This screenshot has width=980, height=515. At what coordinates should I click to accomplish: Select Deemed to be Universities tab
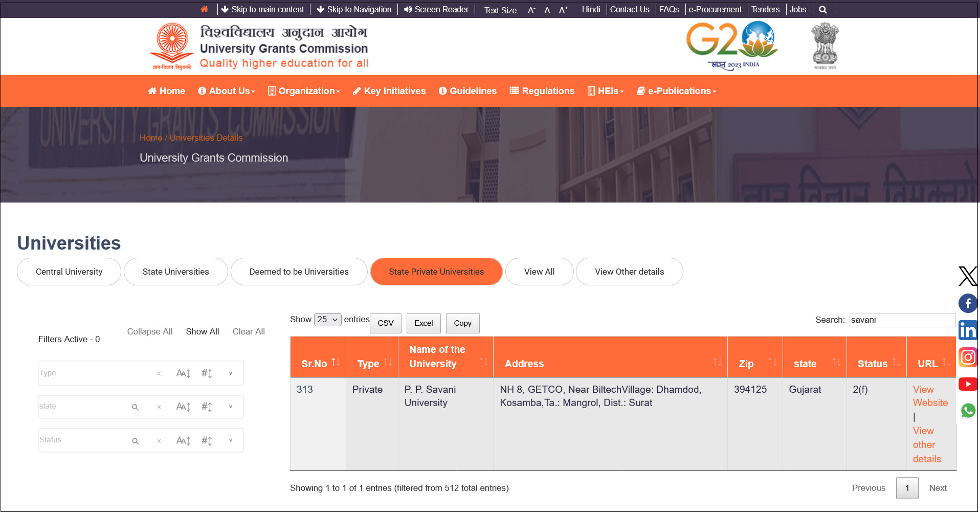click(x=299, y=272)
